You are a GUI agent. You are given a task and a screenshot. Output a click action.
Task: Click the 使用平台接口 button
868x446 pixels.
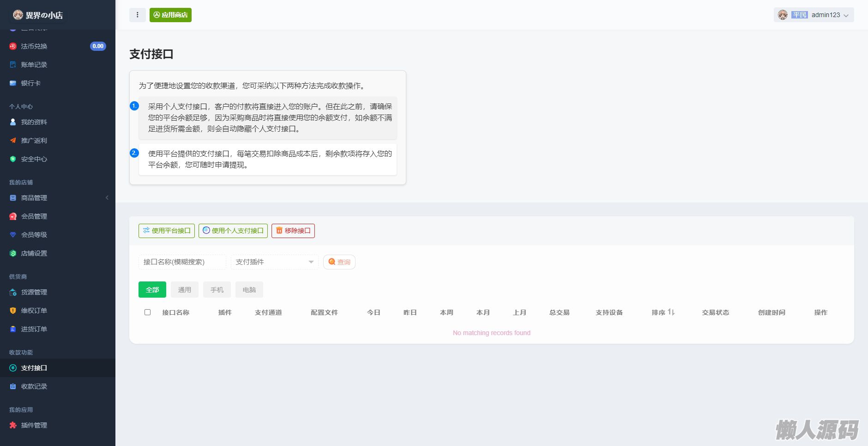167,231
